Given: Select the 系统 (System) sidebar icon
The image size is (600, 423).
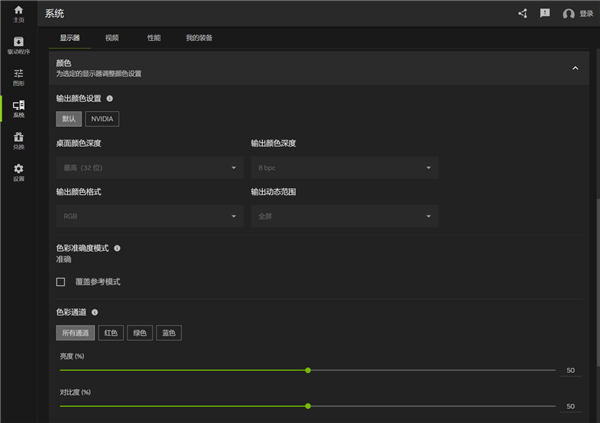Looking at the screenshot, I should coord(18,108).
